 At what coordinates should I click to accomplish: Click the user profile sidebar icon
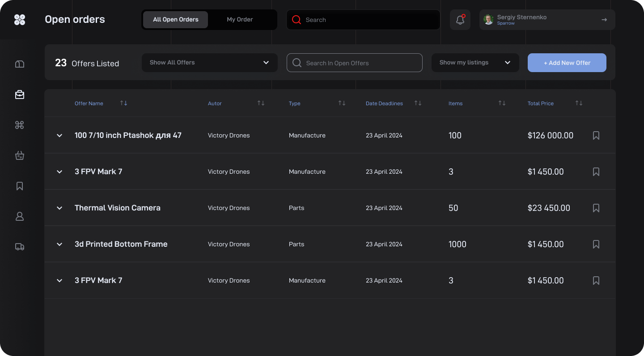point(20,216)
